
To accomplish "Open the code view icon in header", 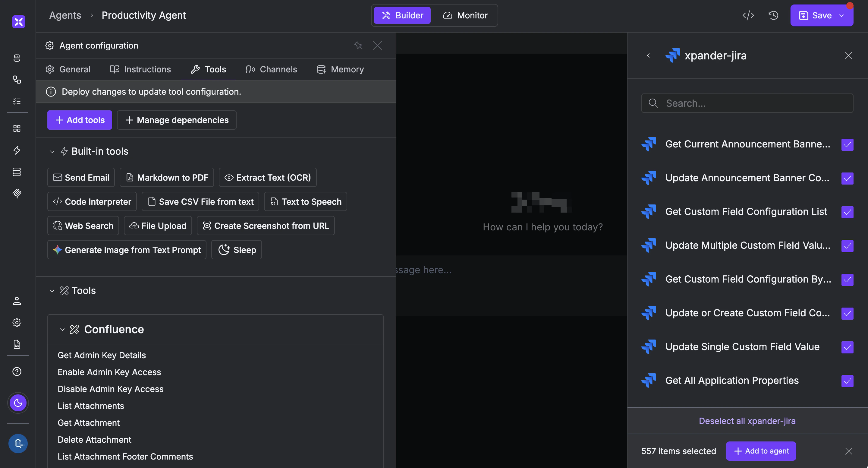I will coord(748,15).
